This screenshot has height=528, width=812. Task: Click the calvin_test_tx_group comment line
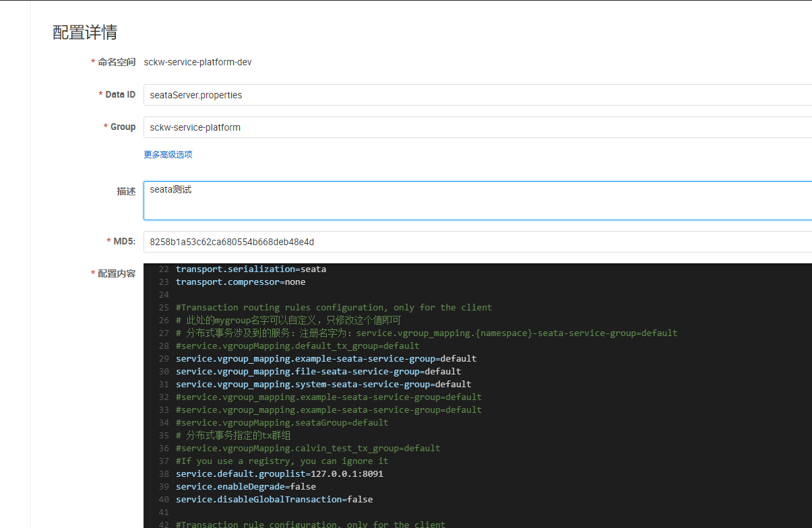click(308, 449)
